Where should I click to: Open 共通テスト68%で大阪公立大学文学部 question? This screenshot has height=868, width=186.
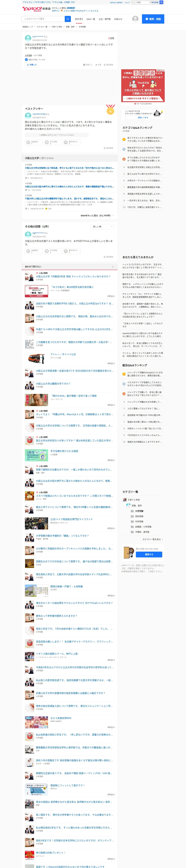(x=74, y=329)
